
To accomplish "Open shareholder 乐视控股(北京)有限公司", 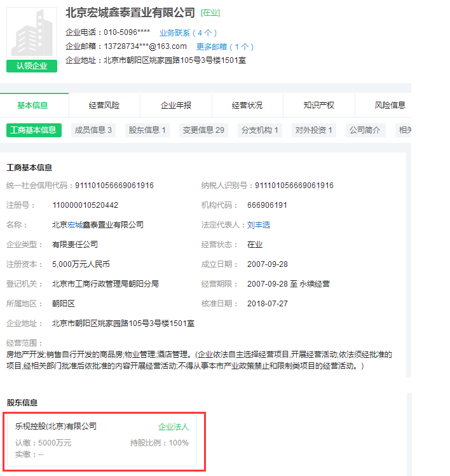I will tap(56, 426).
